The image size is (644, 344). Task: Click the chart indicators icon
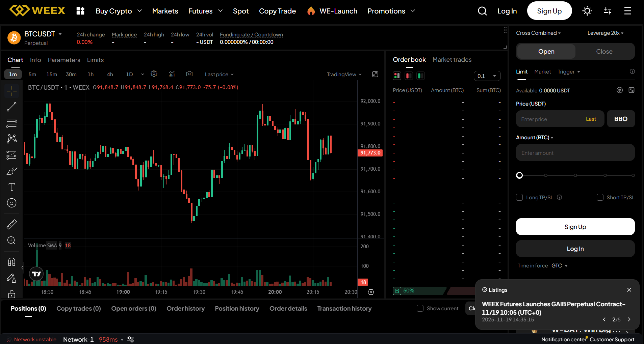[x=172, y=74]
